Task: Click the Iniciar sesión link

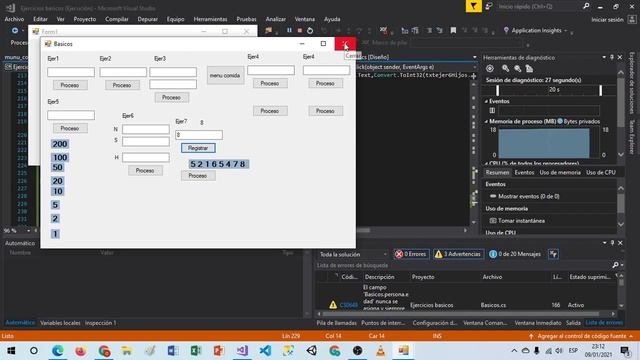Action: [x=607, y=20]
